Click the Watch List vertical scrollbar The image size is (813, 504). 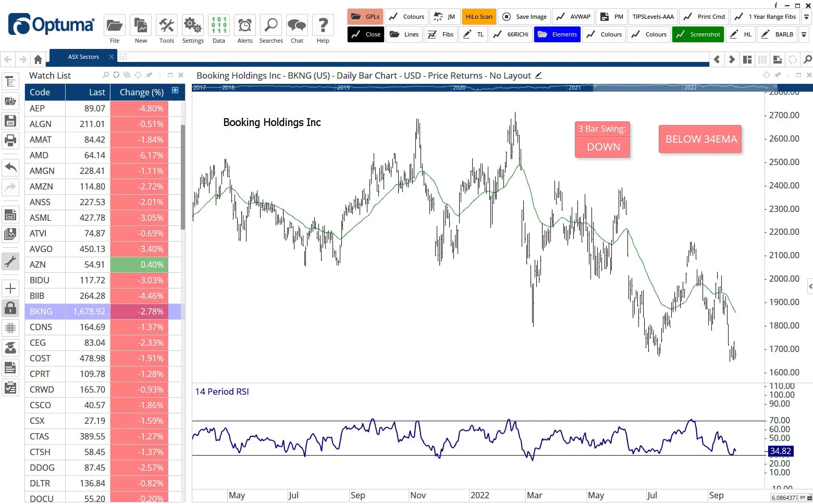pyautogui.click(x=183, y=177)
